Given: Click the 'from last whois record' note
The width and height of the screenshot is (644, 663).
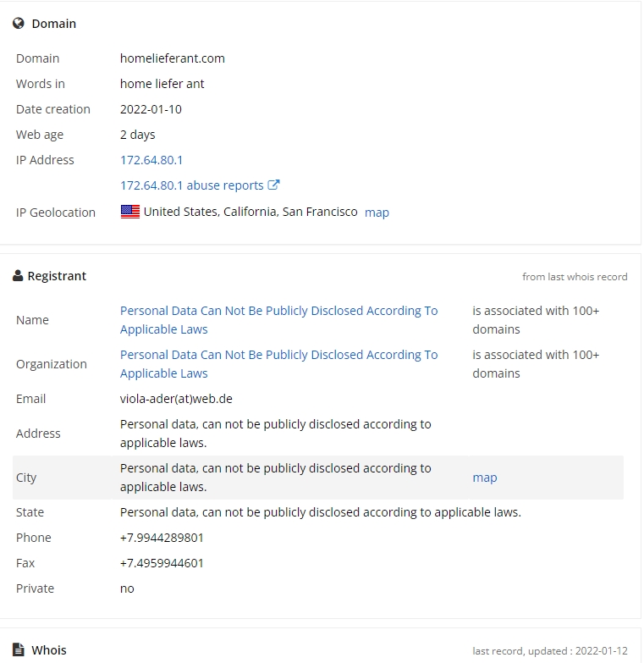Looking at the screenshot, I should tap(575, 277).
